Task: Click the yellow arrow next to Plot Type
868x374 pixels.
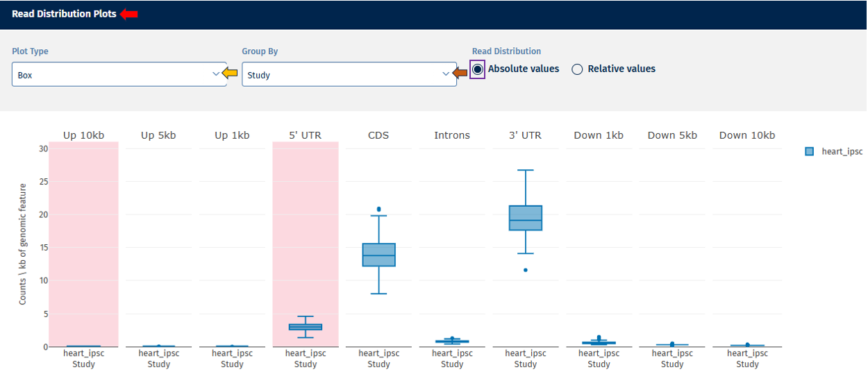Action: pos(230,73)
